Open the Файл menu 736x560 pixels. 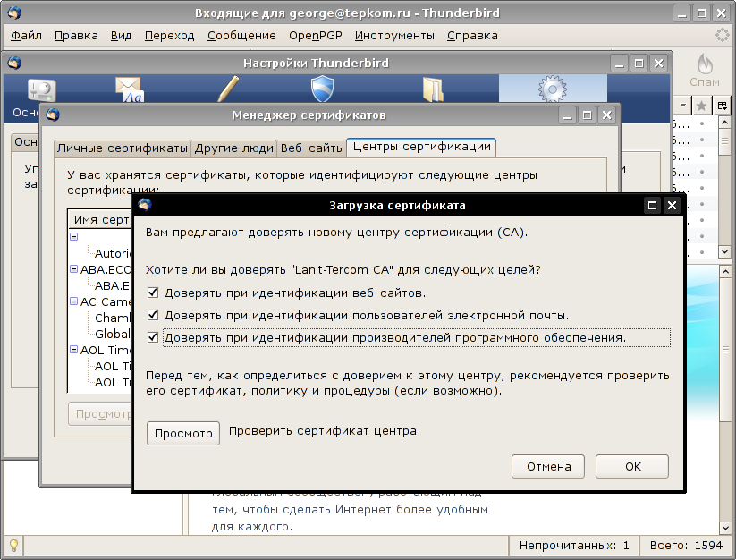[26, 36]
